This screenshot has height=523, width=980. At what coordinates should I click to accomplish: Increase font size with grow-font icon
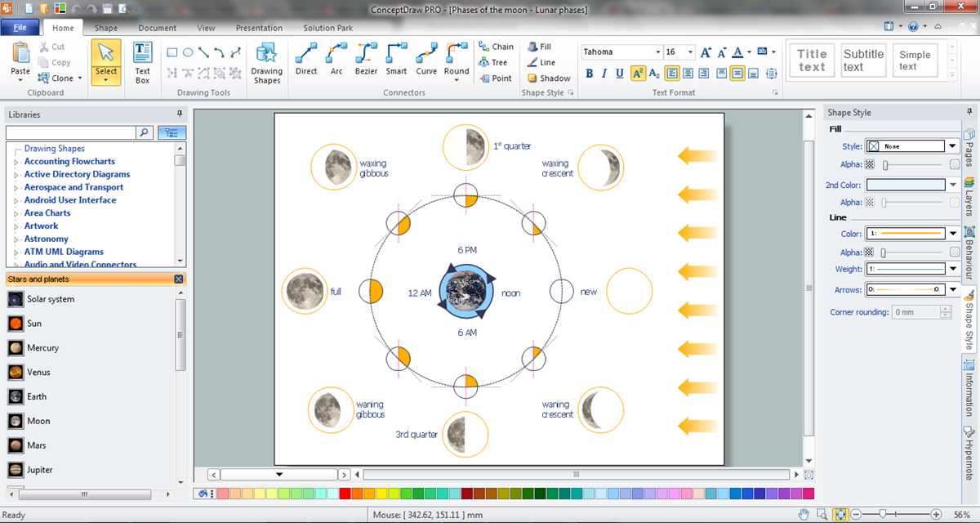click(x=706, y=52)
